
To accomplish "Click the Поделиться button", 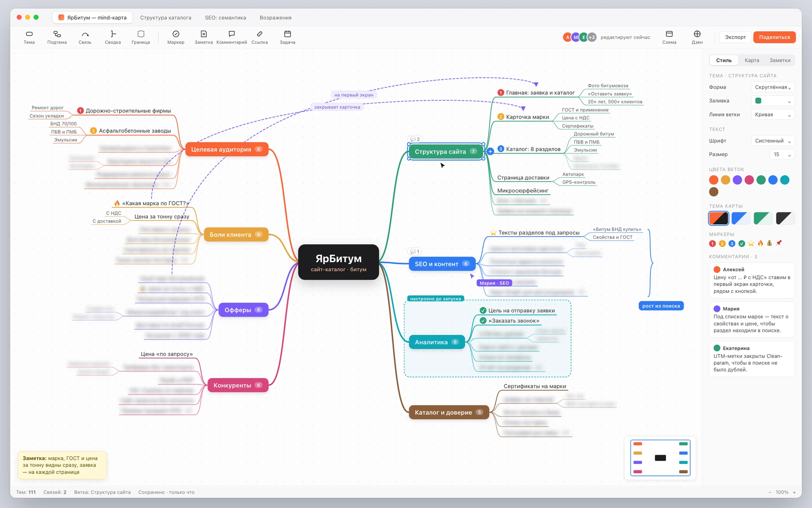I will 774,37.
